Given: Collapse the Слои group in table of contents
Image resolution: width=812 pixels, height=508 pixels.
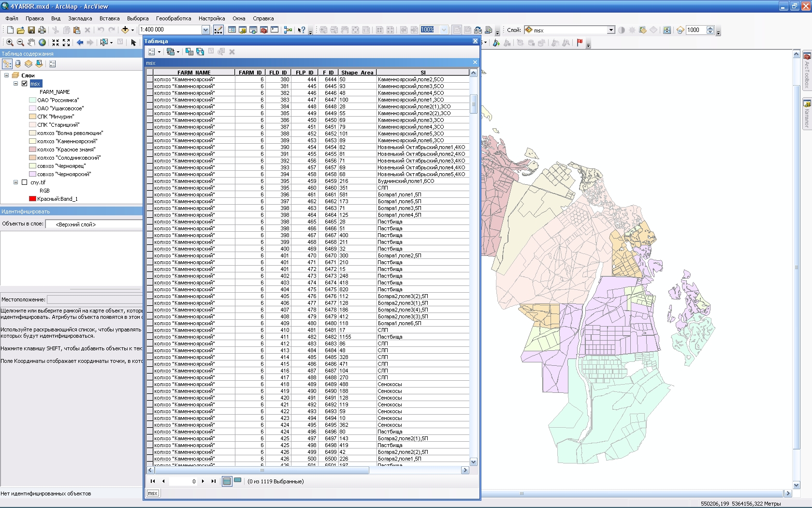Looking at the screenshot, I should [x=7, y=75].
